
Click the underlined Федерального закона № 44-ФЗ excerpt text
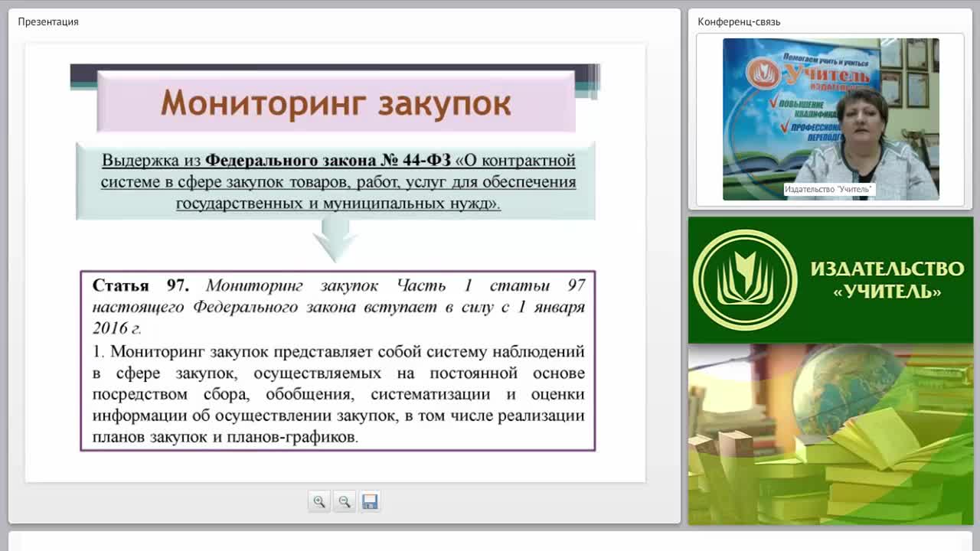pyautogui.click(x=338, y=182)
